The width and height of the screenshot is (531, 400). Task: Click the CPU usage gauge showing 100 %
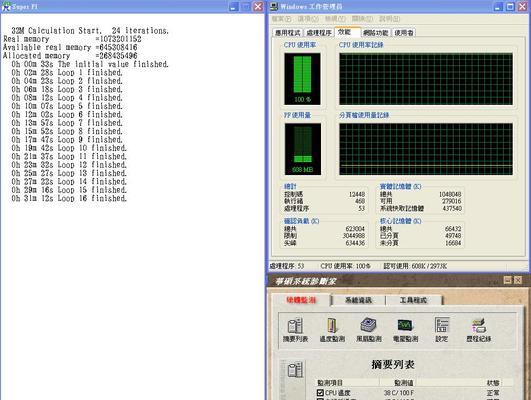(x=302, y=79)
